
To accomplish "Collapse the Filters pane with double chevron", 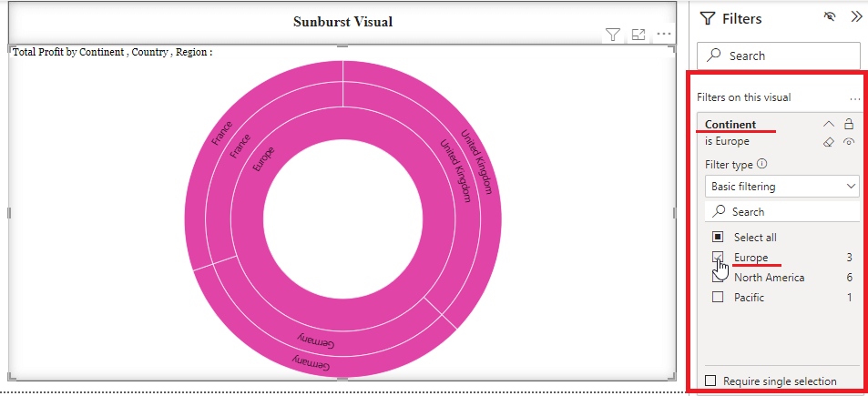I will 856,17.
